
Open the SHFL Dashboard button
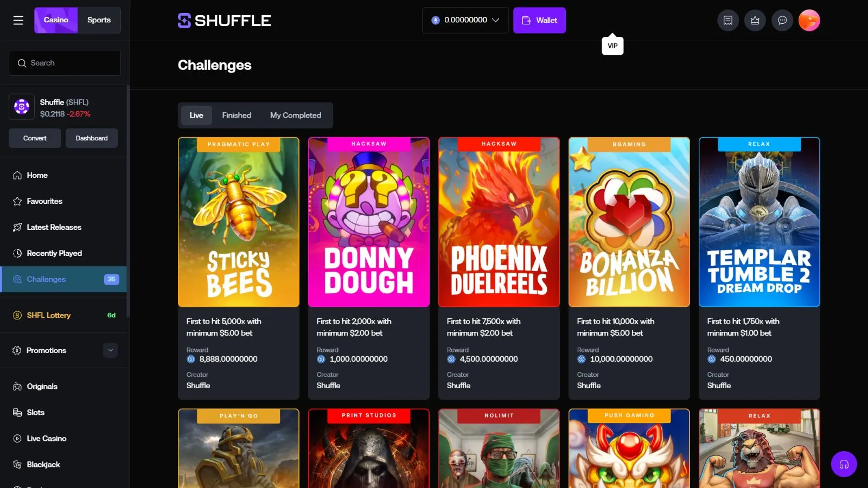pyautogui.click(x=92, y=138)
